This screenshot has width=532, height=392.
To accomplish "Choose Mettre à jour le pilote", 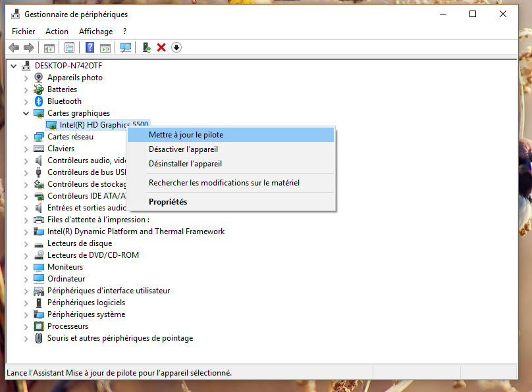I will [230, 135].
